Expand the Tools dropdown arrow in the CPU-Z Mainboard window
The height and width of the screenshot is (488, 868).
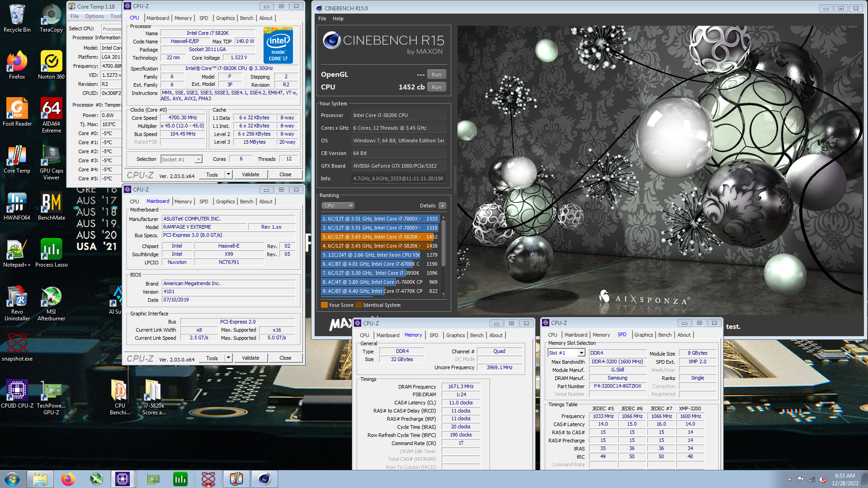(x=228, y=358)
